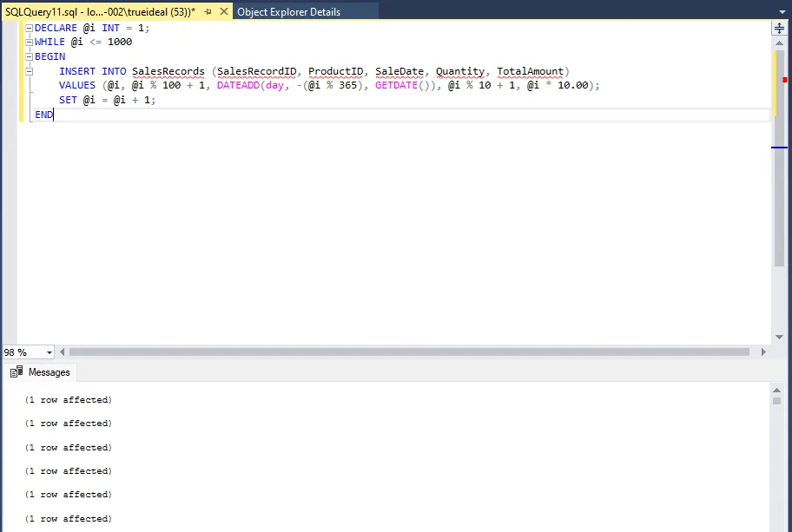This screenshot has width=792, height=532.
Task: Click the editor scrollbar down arrow
Action: point(779,338)
